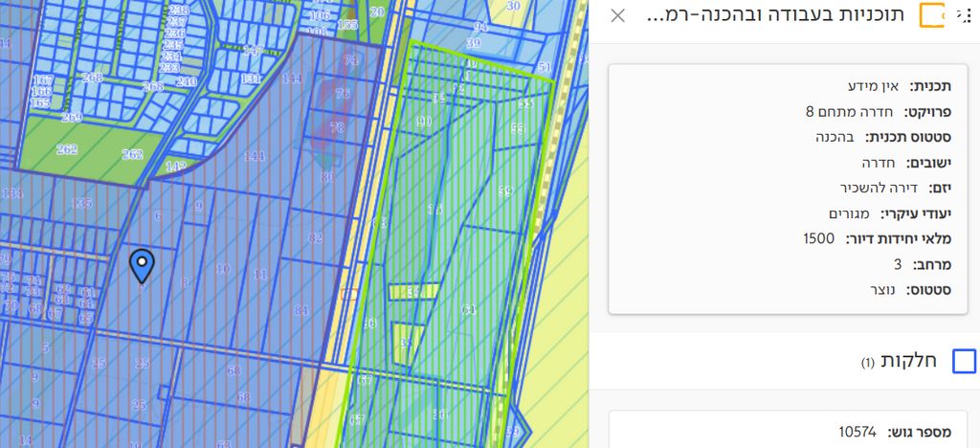Select parcel 269 on the map
980x448 pixels.
click(x=71, y=118)
